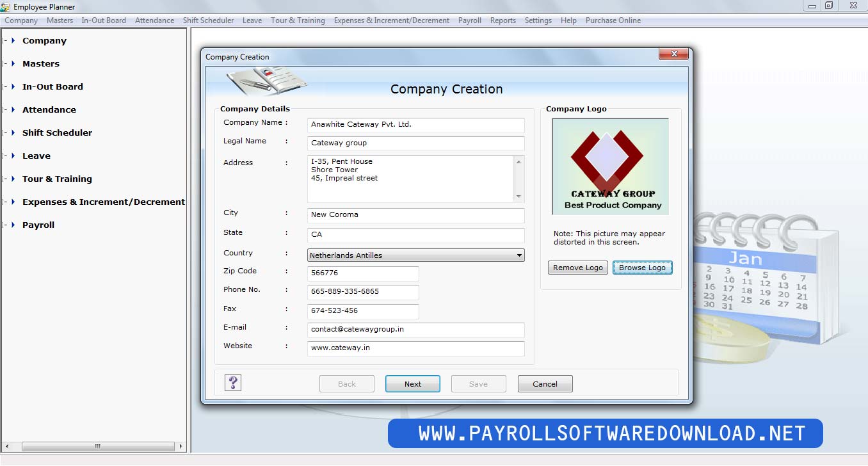Expand the In-Out Board tree node
This screenshot has width=868, height=466.
(13, 86)
